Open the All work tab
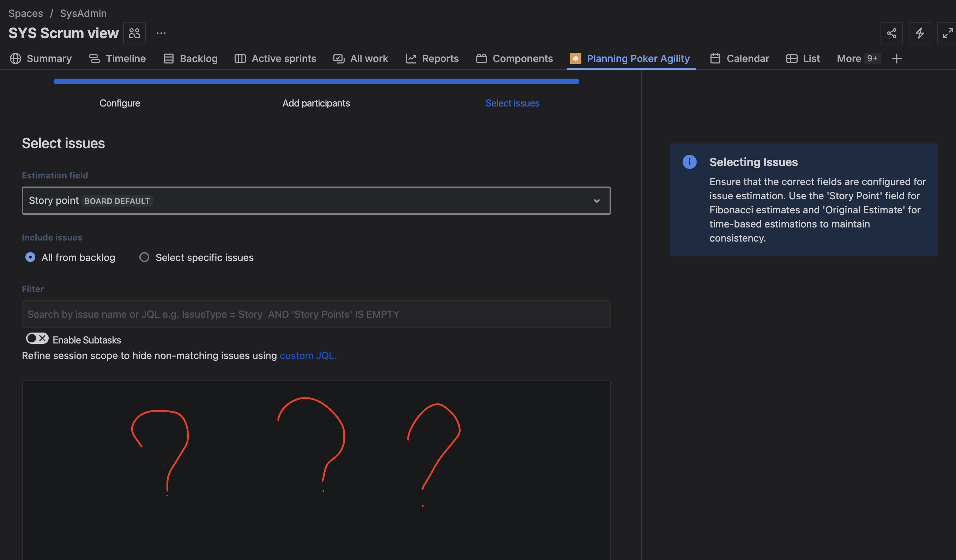 (x=361, y=59)
